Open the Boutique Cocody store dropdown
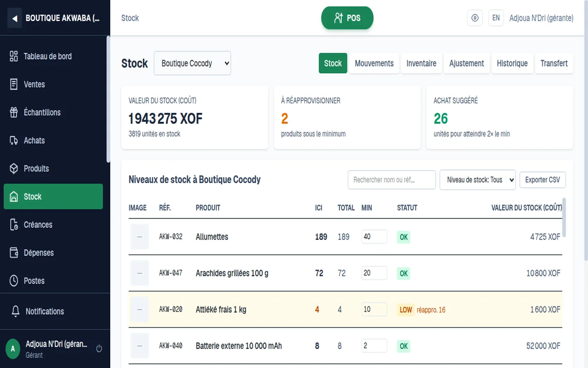The image size is (588, 368). [192, 63]
